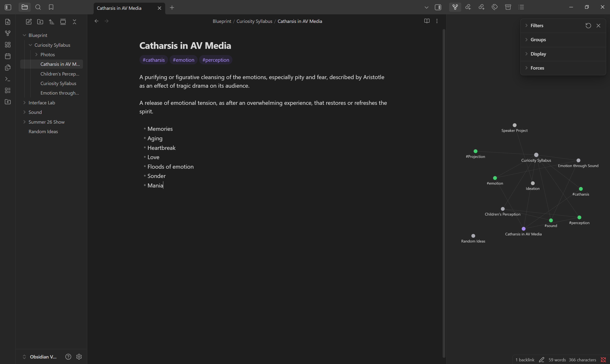Open today's daily note calendar icon
The image size is (610, 364).
pos(8,56)
